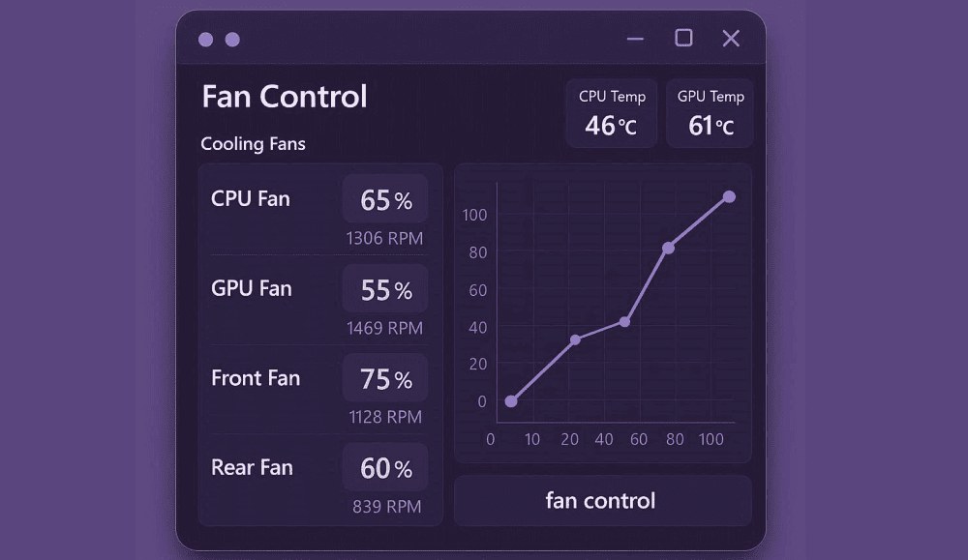Image resolution: width=968 pixels, height=560 pixels.
Task: Select the CPU Fan label
Action: [x=251, y=199]
